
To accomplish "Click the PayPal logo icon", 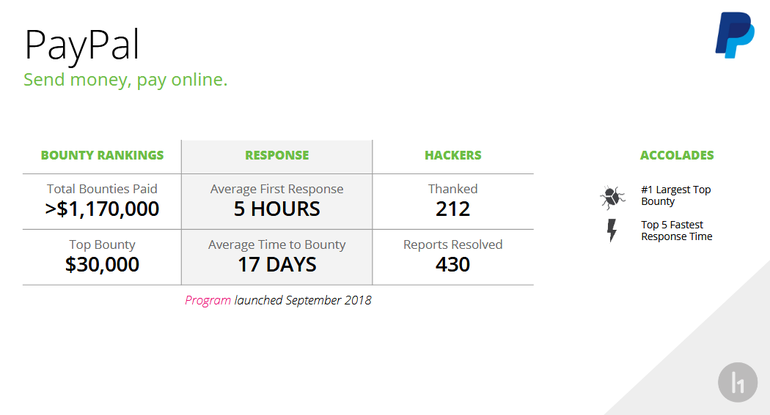I will [x=734, y=37].
